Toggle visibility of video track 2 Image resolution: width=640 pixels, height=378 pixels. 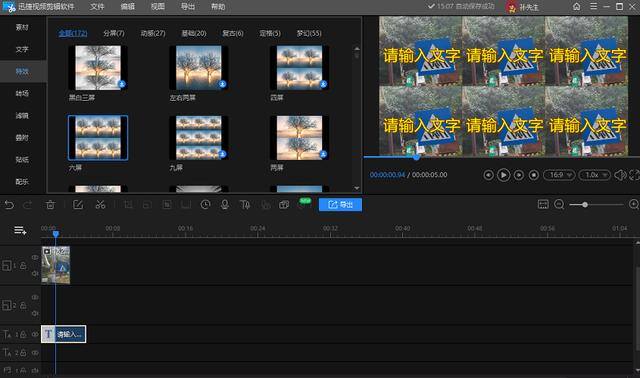35,297
